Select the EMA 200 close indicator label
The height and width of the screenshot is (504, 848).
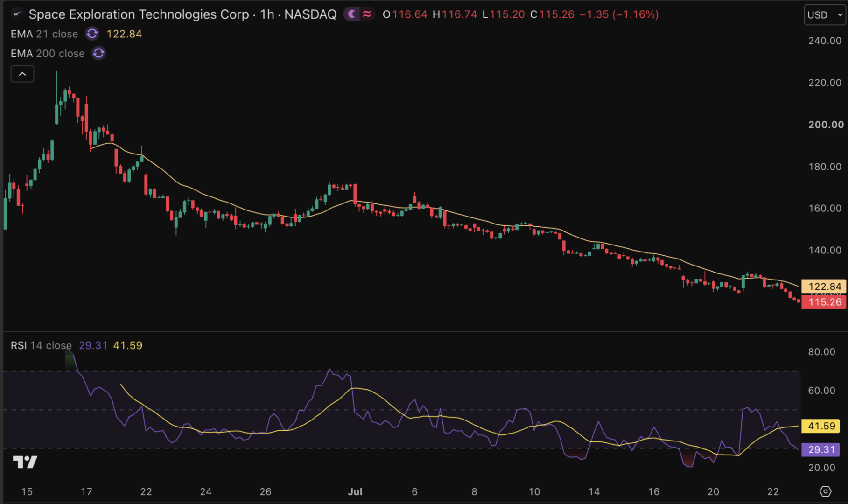(48, 54)
